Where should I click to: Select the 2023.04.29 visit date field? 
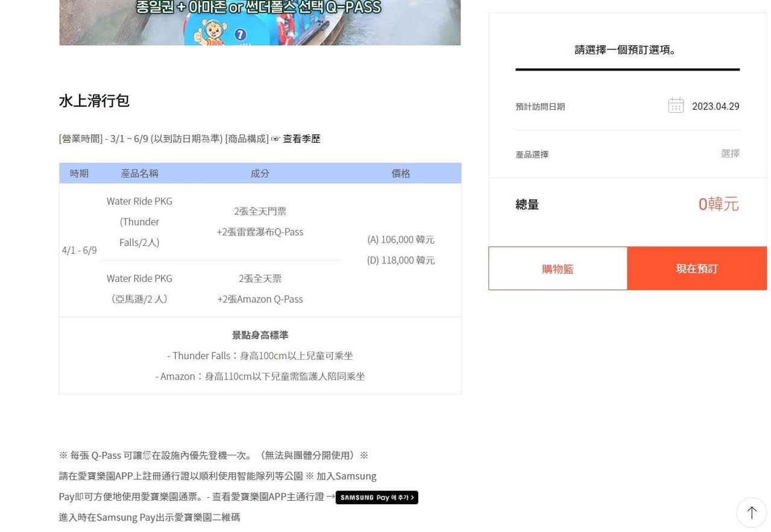[716, 106]
